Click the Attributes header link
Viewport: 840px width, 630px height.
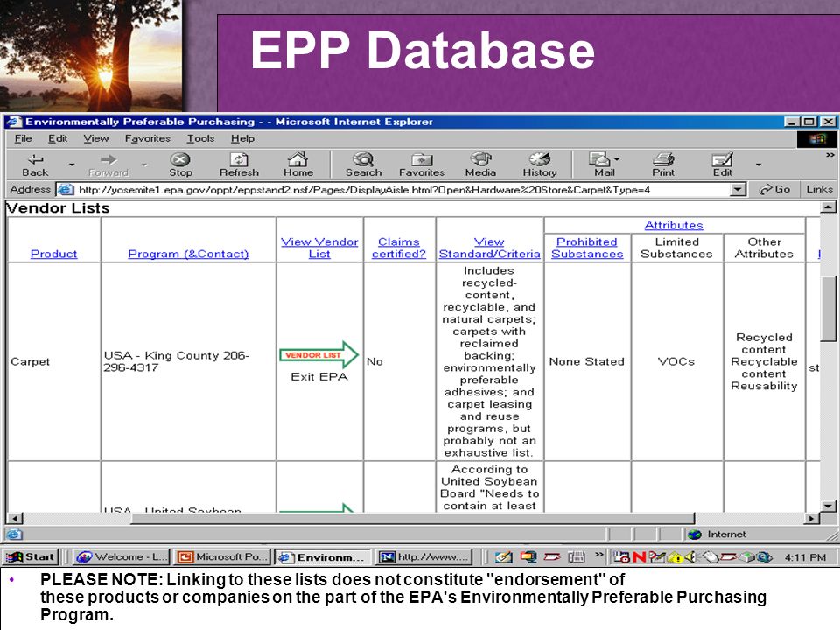pos(674,226)
